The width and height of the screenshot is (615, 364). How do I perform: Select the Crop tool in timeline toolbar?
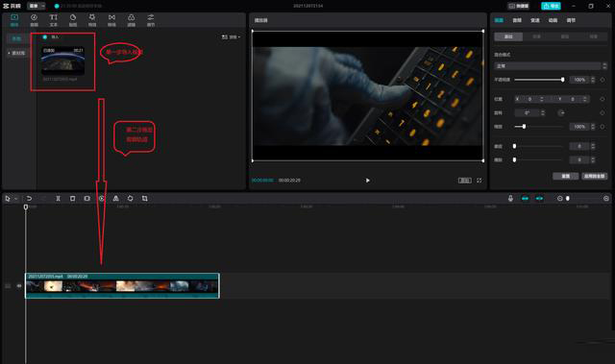pyautogui.click(x=145, y=199)
